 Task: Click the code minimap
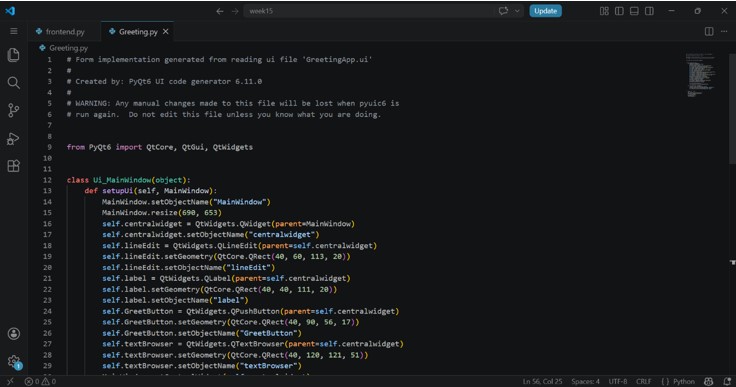(700, 75)
